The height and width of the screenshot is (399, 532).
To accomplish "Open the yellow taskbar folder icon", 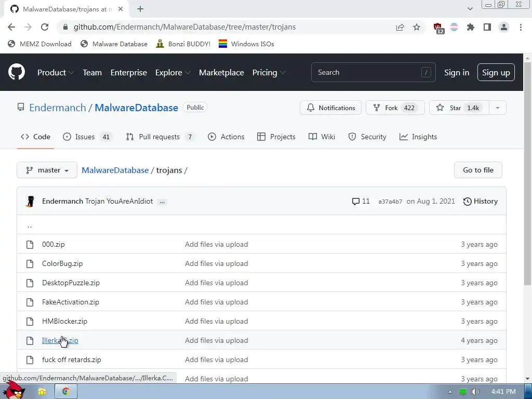I will pyautogui.click(x=42, y=392).
